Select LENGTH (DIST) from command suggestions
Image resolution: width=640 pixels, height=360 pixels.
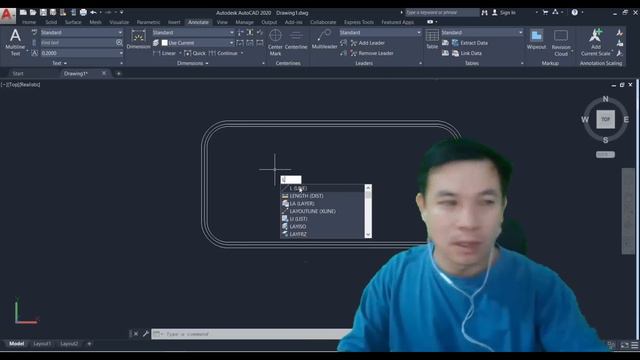[322, 196]
